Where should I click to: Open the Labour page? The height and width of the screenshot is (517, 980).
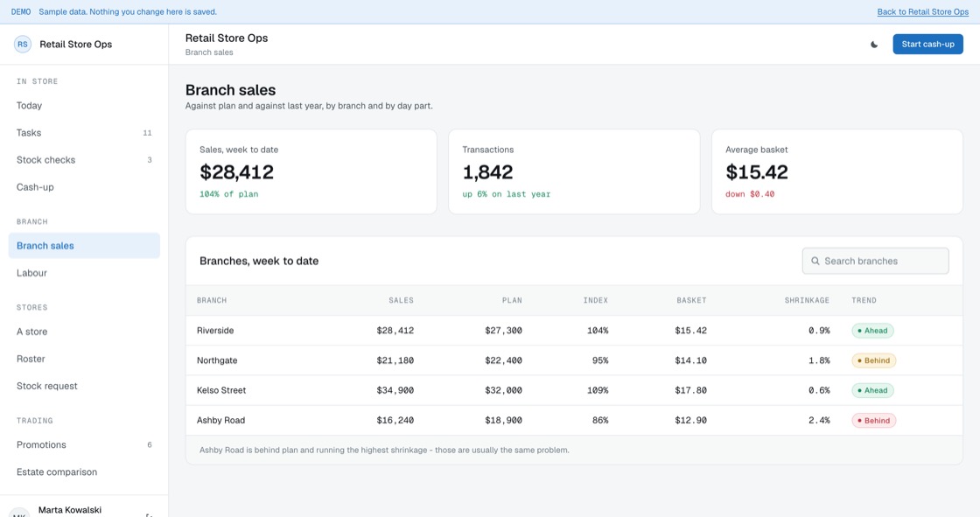(84, 273)
